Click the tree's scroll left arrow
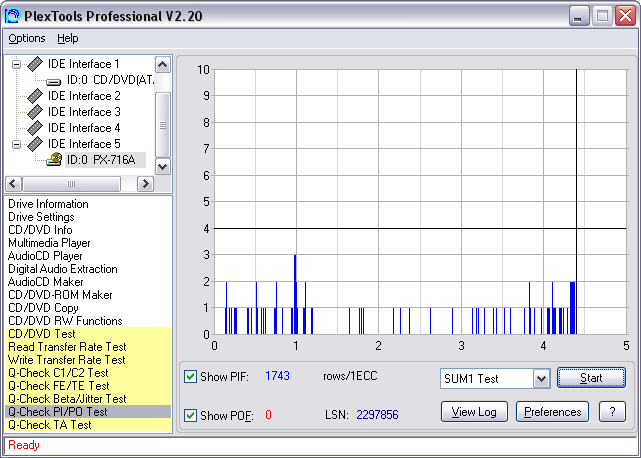Screen dimensions: 641x458 click(13, 184)
